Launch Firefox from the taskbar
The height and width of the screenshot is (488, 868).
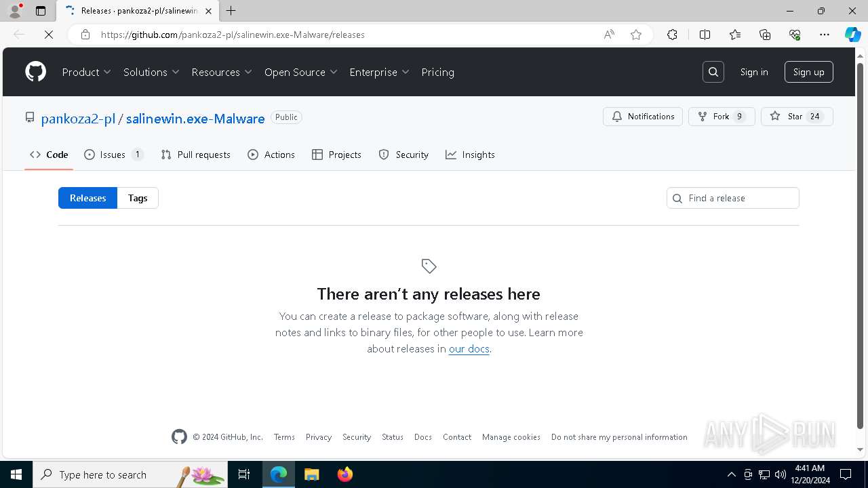point(345,474)
